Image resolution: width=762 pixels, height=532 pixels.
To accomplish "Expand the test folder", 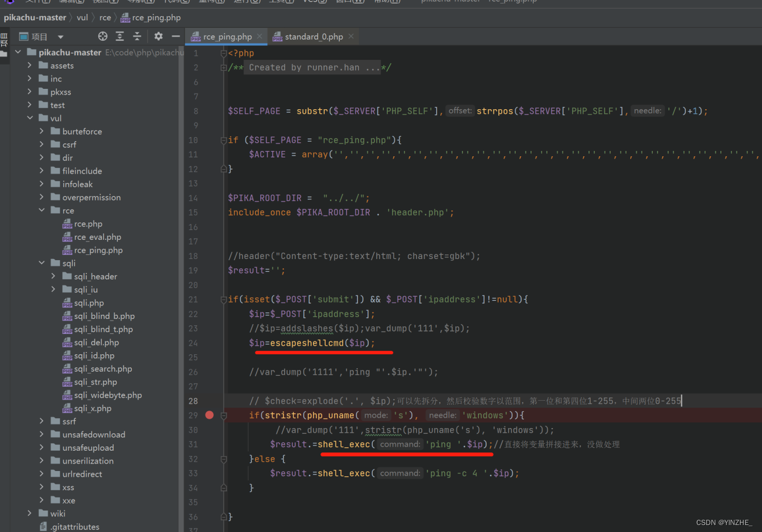I will click(x=30, y=105).
